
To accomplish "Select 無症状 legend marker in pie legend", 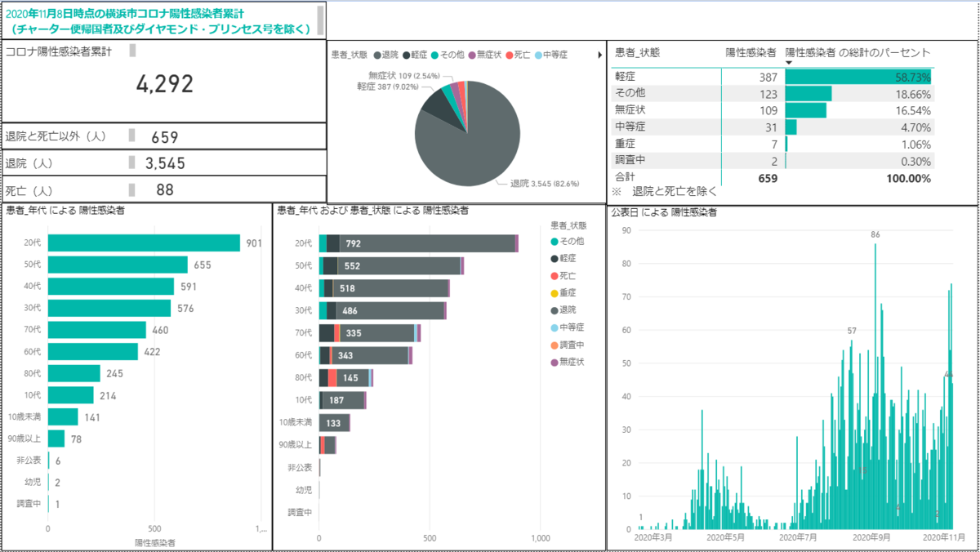I will [472, 55].
